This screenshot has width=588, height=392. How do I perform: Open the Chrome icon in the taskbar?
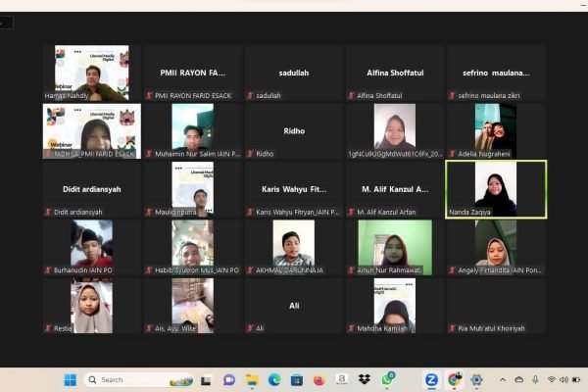(x=454, y=379)
